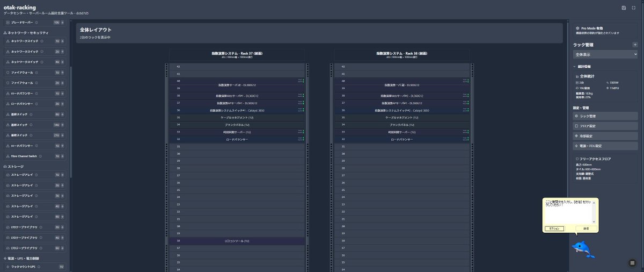Viewport: 644px width, 272px height.
Task: Select 指数演算Webサーバ#1 in Rack 37
Action: click(237, 96)
